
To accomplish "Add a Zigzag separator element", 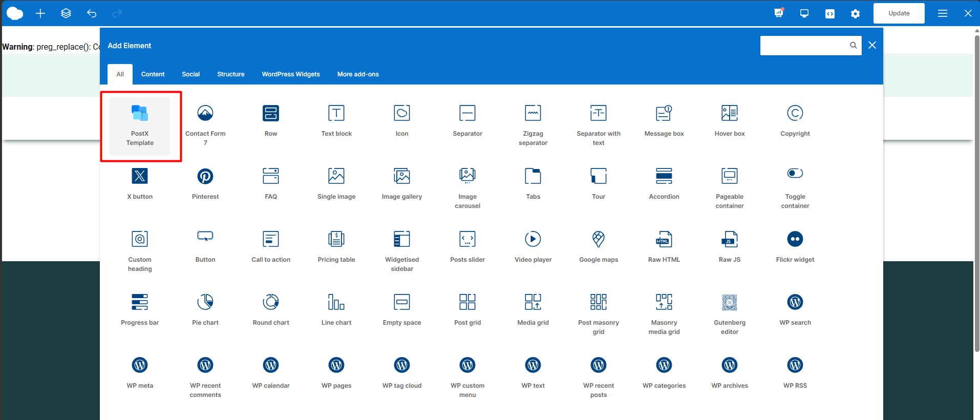I will tap(533, 126).
